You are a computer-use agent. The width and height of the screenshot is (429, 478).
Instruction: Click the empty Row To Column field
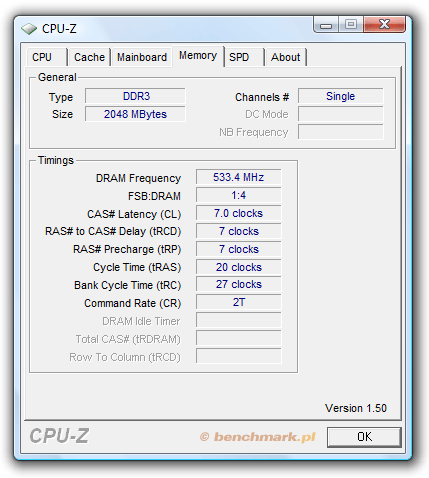(239, 356)
